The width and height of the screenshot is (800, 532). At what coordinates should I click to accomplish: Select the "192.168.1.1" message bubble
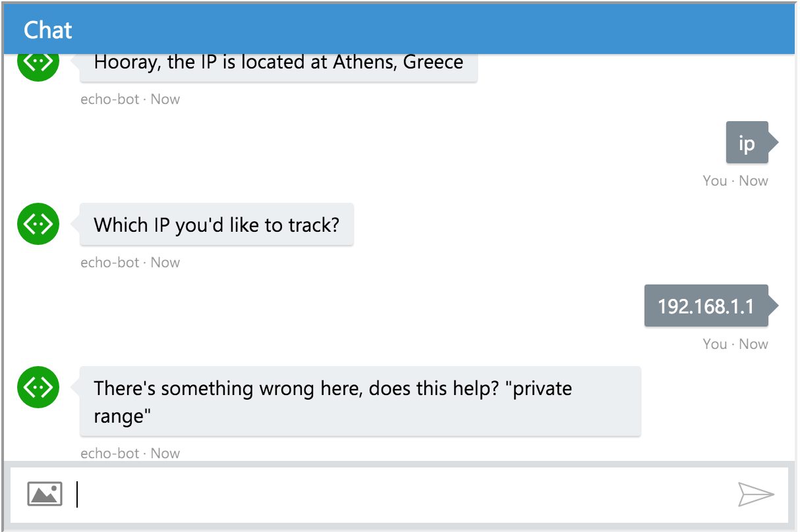706,306
